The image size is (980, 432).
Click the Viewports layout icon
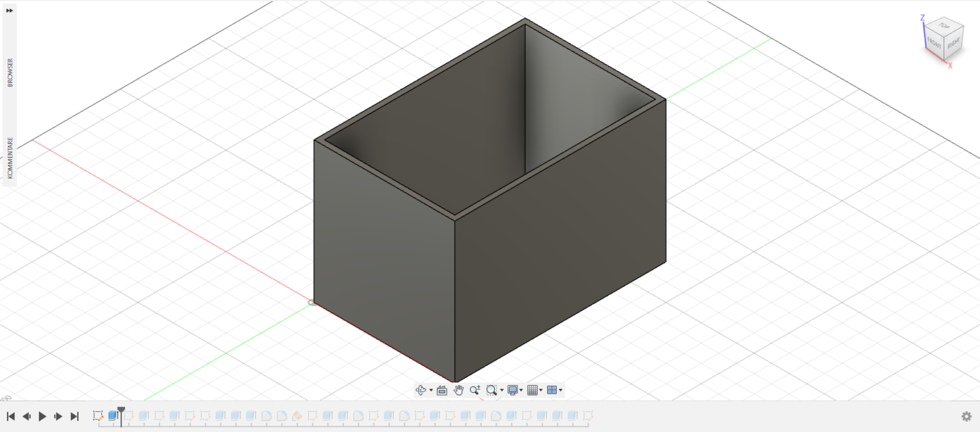point(552,390)
